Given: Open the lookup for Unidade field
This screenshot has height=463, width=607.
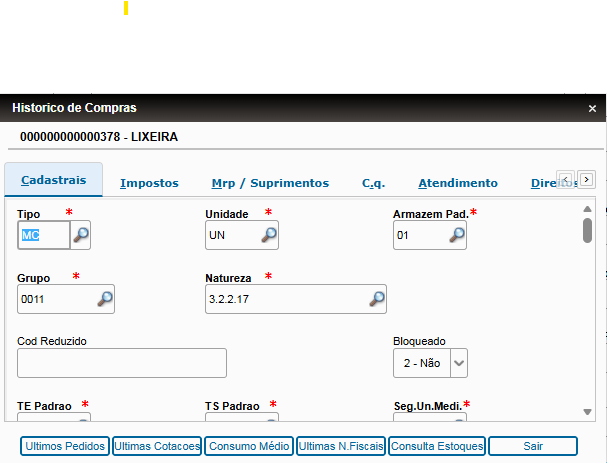Looking at the screenshot, I should (x=269, y=235).
